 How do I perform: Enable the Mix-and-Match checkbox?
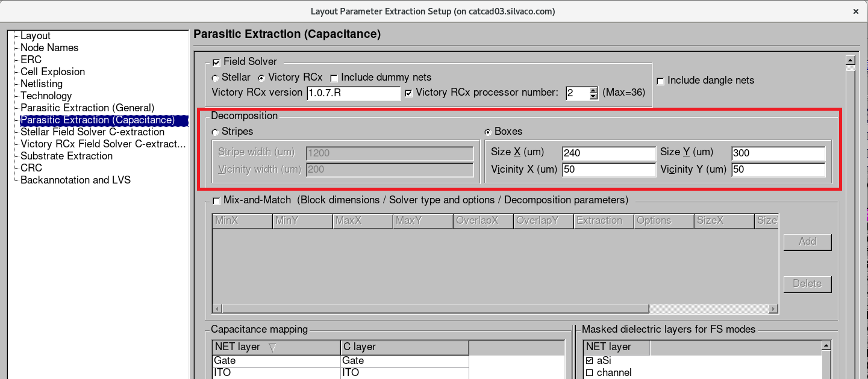click(x=216, y=201)
